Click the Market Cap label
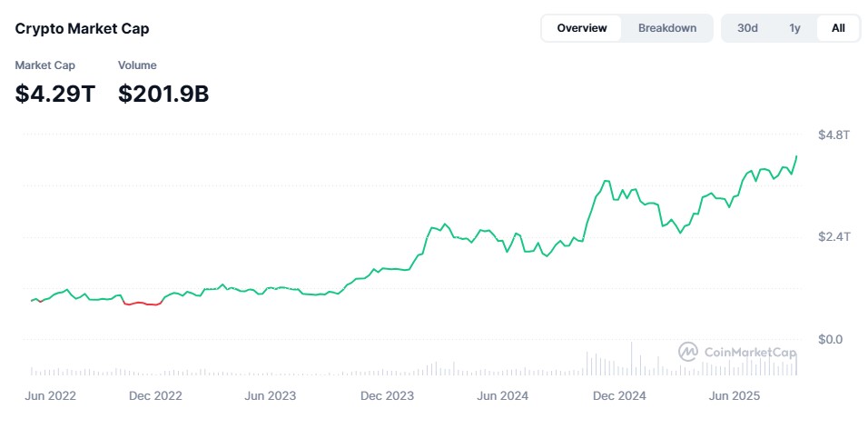This screenshot has width=868, height=429. pos(45,65)
